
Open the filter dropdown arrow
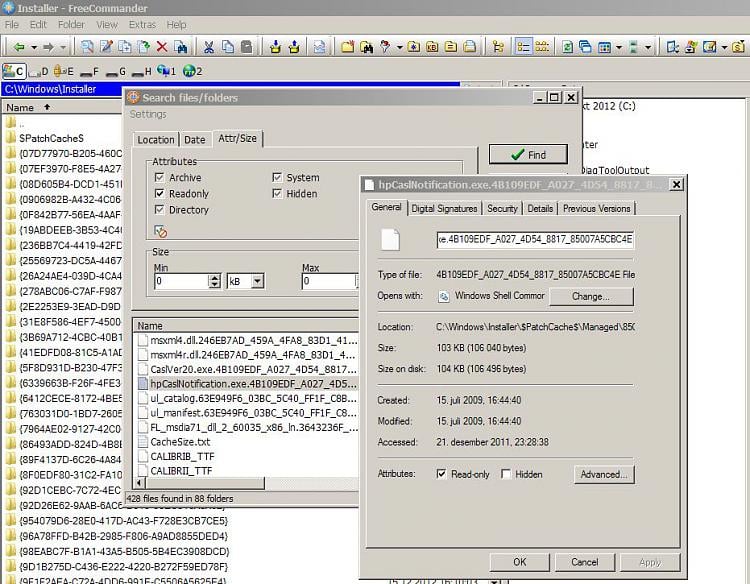399,47
